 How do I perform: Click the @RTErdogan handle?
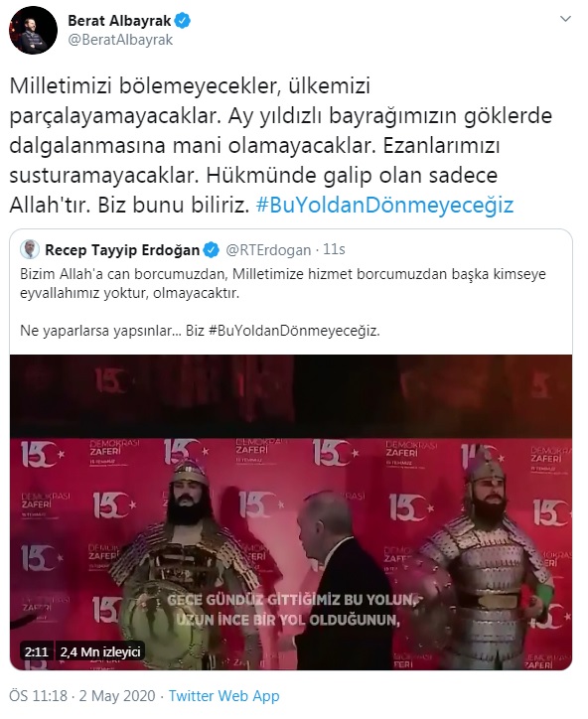pyautogui.click(x=268, y=250)
